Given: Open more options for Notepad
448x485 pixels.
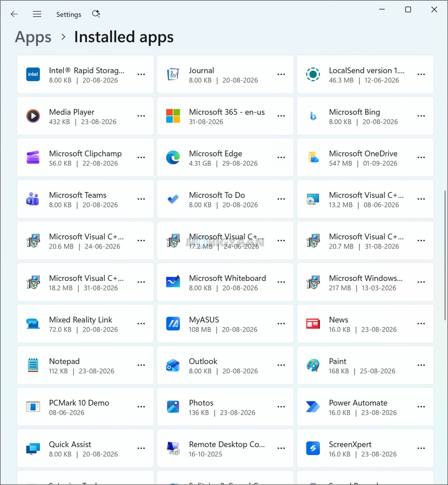Looking at the screenshot, I should point(141,365).
